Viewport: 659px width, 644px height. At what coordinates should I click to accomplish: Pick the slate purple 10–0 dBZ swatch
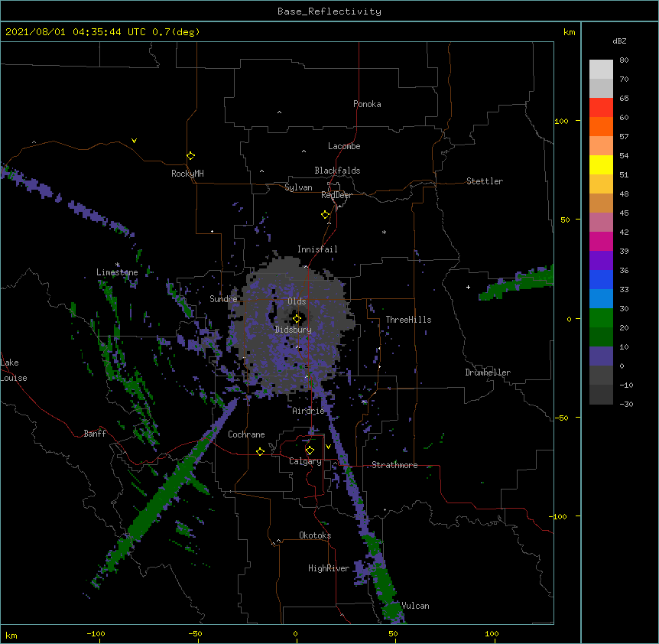click(x=601, y=356)
